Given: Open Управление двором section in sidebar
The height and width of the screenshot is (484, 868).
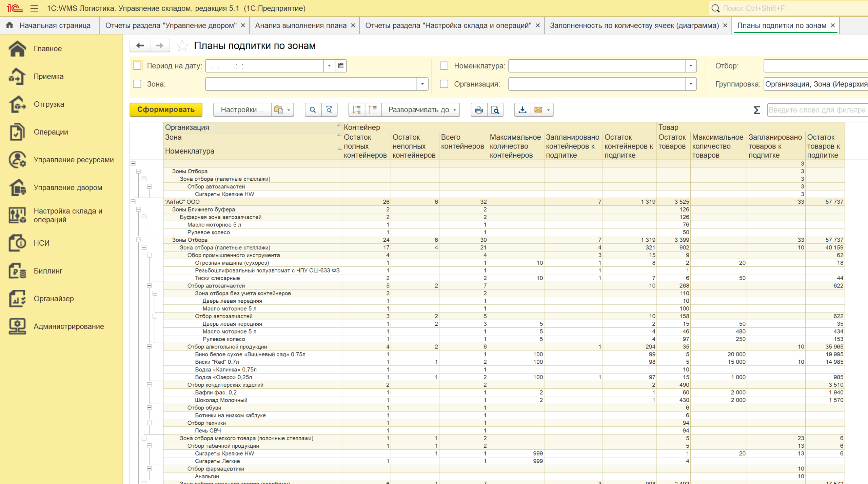Looking at the screenshot, I should pos(68,187).
